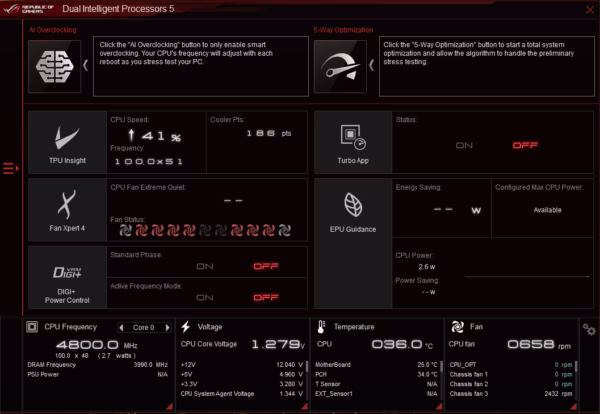Open TPU Insight panel
Image resolution: width=600 pixels, height=414 pixels.
tap(67, 142)
